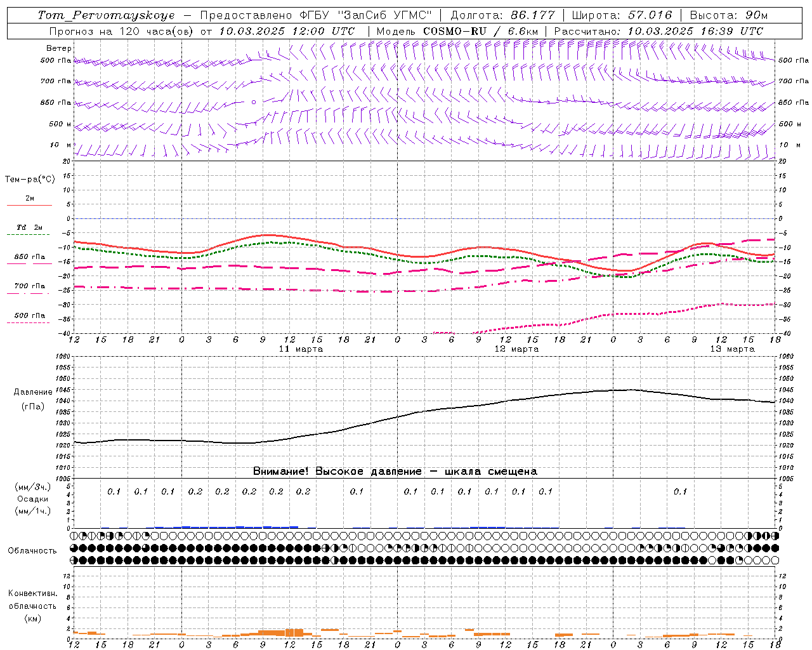Screen dimensions: 812x650
Task: Click the pink dotted line sample under 500 гПа legend
Action: 28,323
